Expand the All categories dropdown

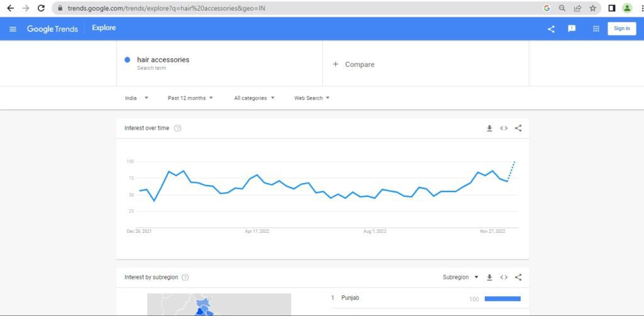click(254, 98)
